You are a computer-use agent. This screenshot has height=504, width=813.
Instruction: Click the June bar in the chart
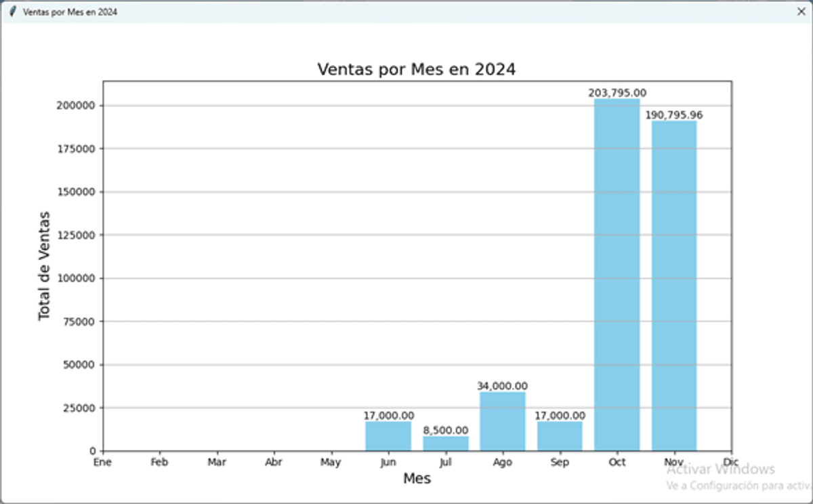coord(388,436)
